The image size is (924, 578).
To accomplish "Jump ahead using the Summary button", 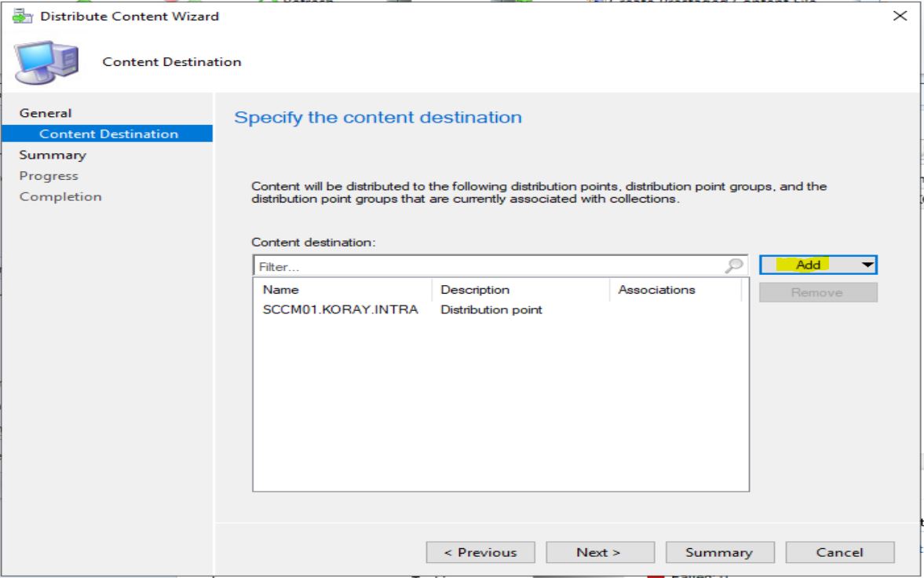I will [720, 552].
